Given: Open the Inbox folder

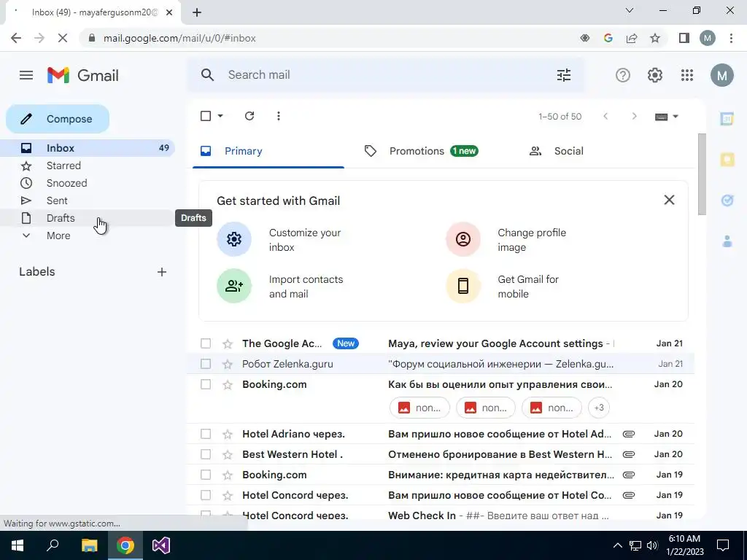Looking at the screenshot, I should coord(88,148).
